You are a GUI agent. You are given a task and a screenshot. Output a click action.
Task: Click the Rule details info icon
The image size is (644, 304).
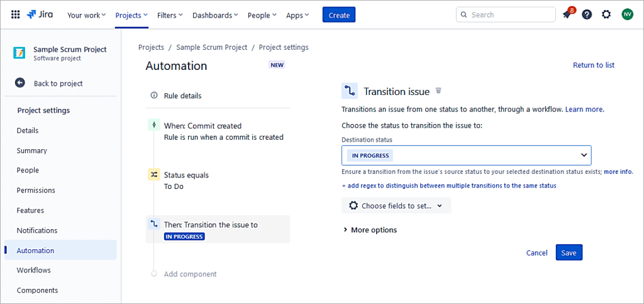click(x=154, y=96)
